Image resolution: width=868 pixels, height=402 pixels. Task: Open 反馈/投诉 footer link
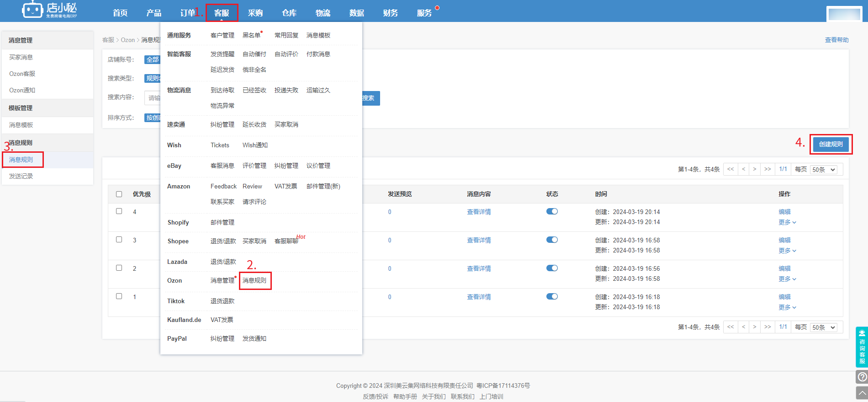(376, 397)
